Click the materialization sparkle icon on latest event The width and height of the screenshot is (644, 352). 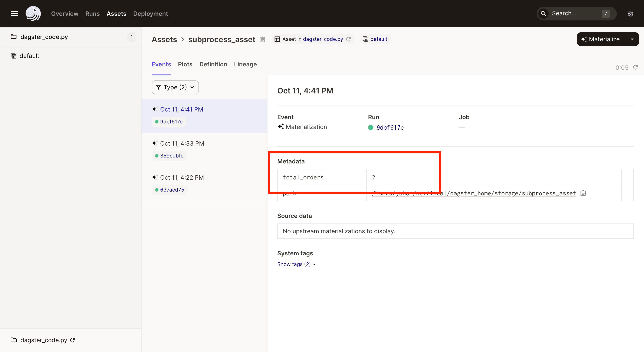[155, 109]
